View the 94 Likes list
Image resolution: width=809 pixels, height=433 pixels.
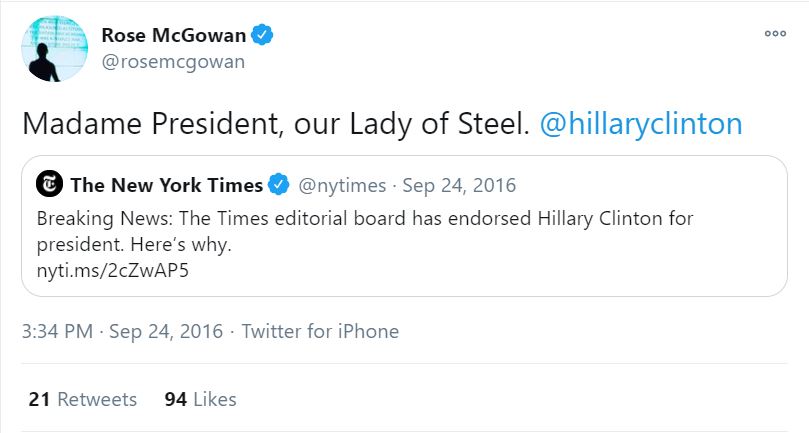tap(200, 399)
